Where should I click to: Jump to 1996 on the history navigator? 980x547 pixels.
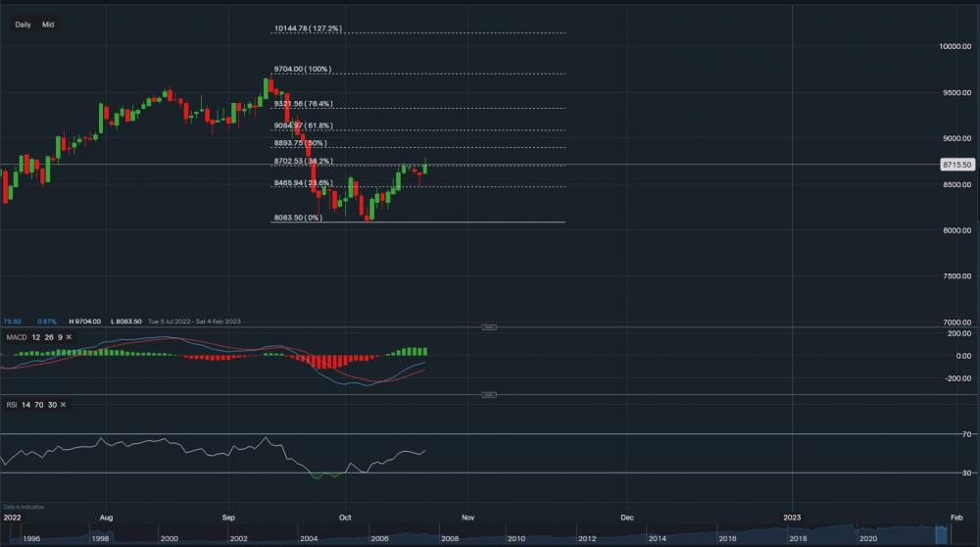pyautogui.click(x=30, y=538)
